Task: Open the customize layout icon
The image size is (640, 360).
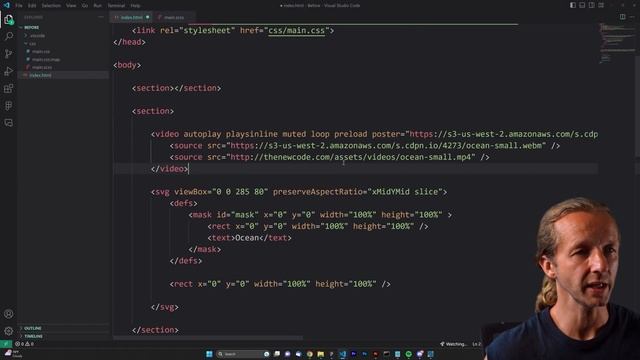Action: (x=601, y=5)
